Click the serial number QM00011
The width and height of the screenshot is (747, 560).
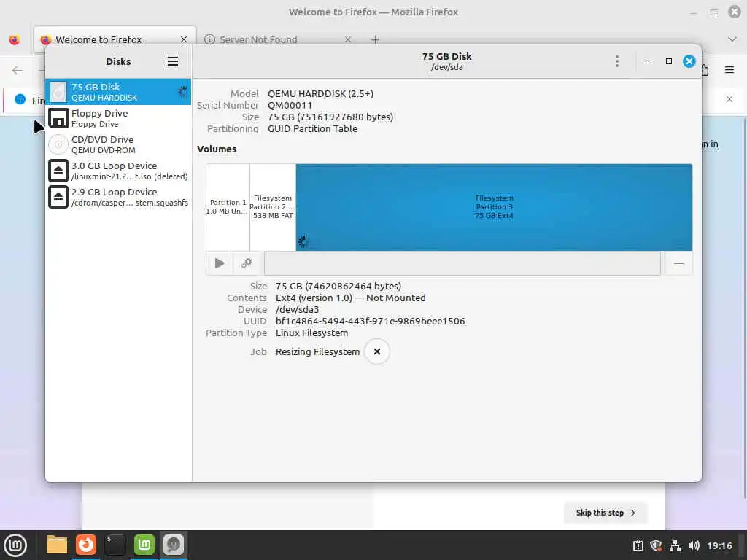click(x=290, y=105)
